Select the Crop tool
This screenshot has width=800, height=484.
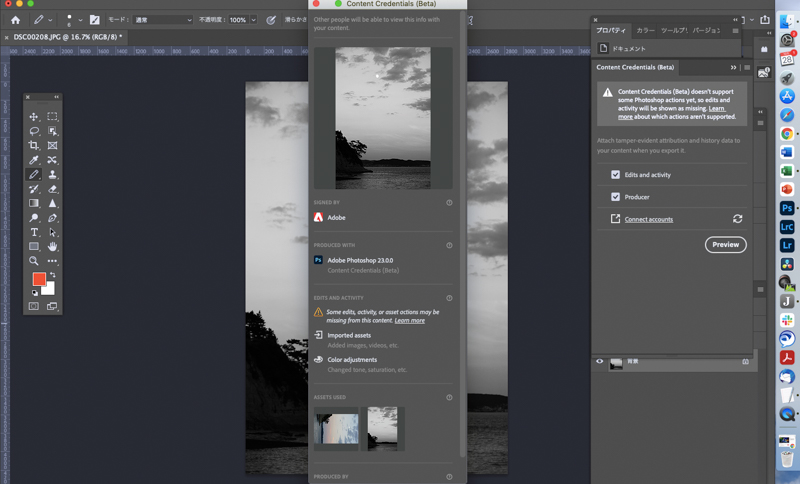pyautogui.click(x=34, y=145)
